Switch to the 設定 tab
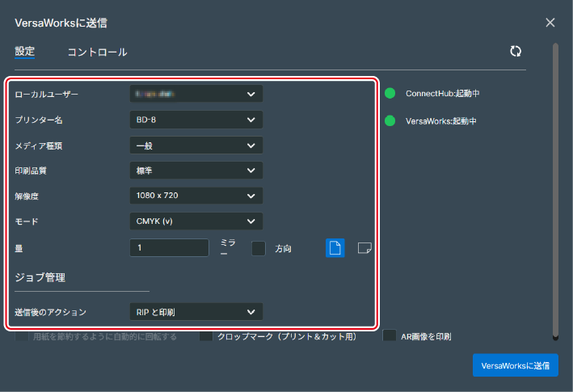The width and height of the screenshot is (573, 392). pos(24,52)
